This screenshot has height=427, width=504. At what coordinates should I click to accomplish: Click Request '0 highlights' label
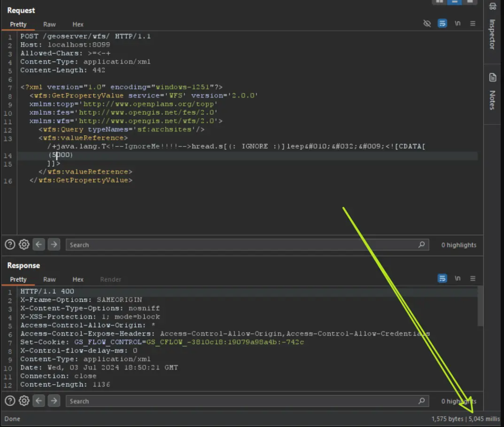(x=459, y=245)
